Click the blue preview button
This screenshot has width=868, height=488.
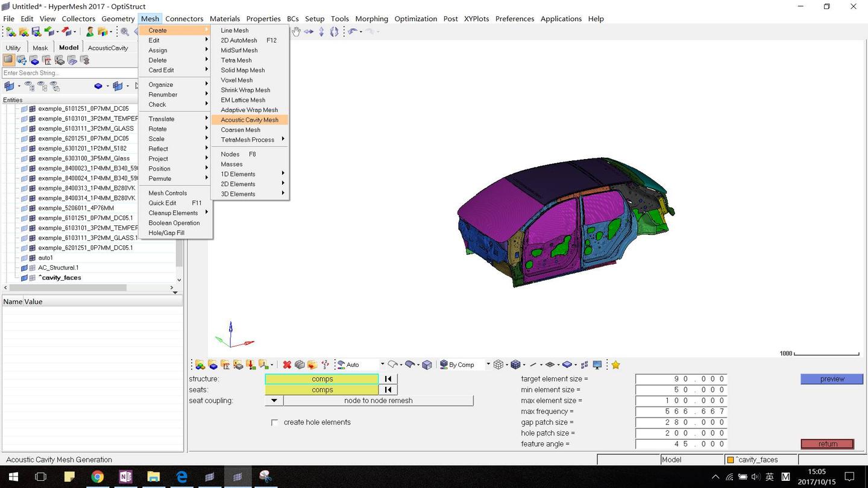point(832,379)
